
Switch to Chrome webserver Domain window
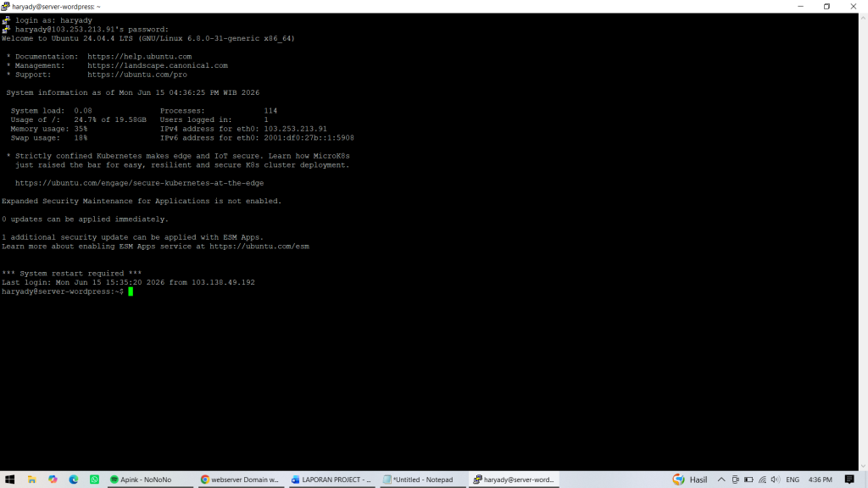(240, 480)
